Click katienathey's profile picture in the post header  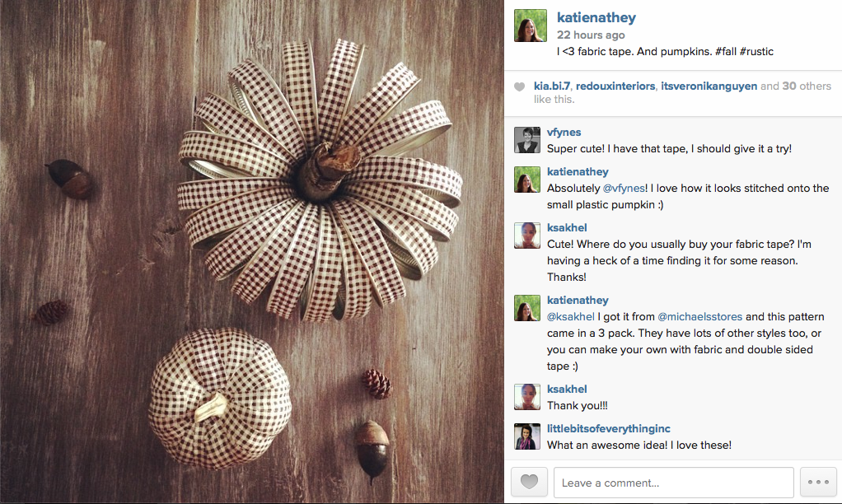(x=530, y=26)
